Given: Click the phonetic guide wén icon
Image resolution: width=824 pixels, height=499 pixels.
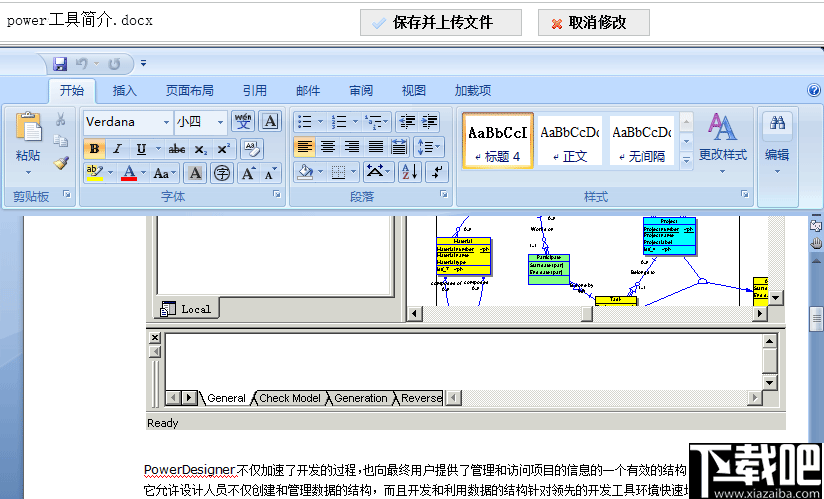Looking at the screenshot, I should [243, 121].
